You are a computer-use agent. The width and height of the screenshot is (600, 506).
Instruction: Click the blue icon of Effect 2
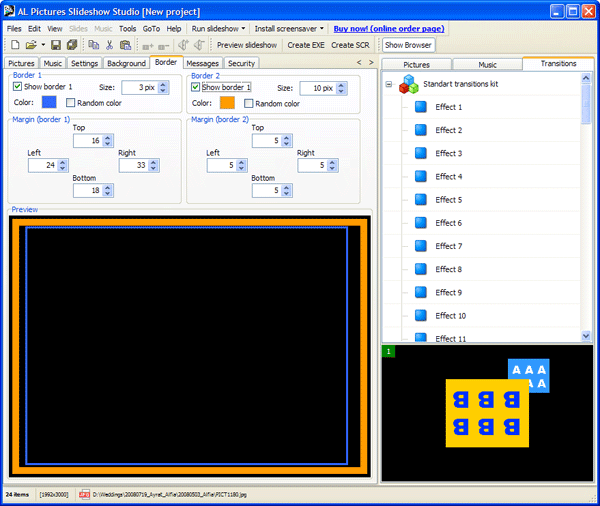click(x=421, y=130)
